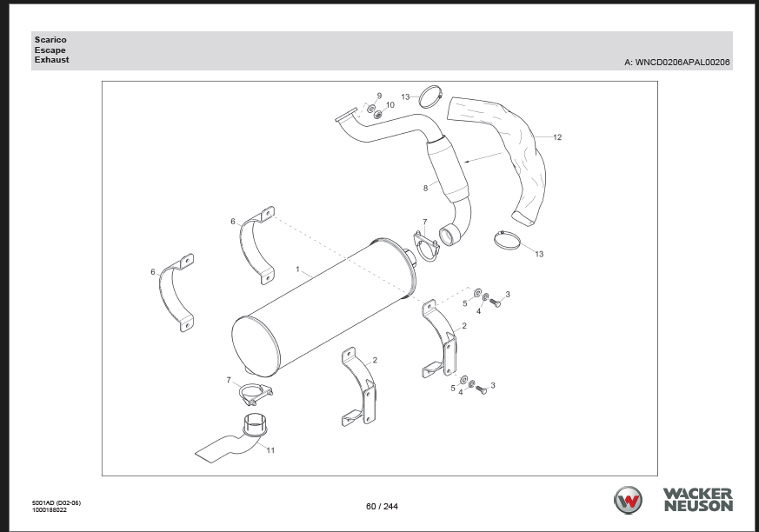Click the "Scarico" heading text

click(x=50, y=40)
